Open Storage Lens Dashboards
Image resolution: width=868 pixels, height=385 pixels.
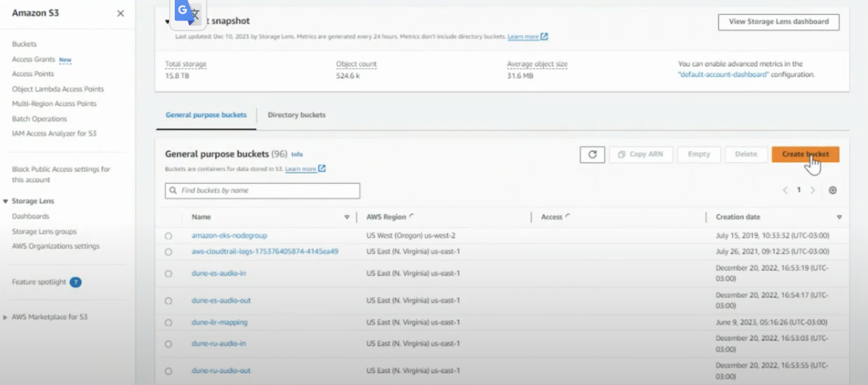point(31,216)
